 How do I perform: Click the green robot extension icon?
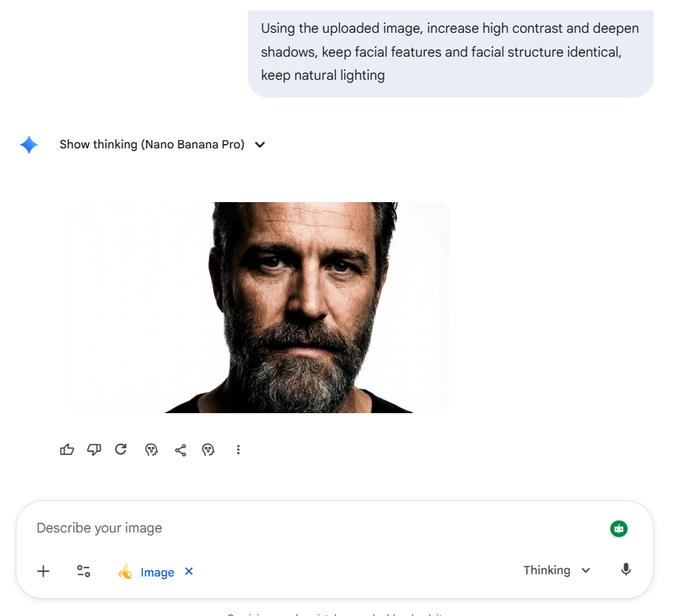tap(619, 529)
